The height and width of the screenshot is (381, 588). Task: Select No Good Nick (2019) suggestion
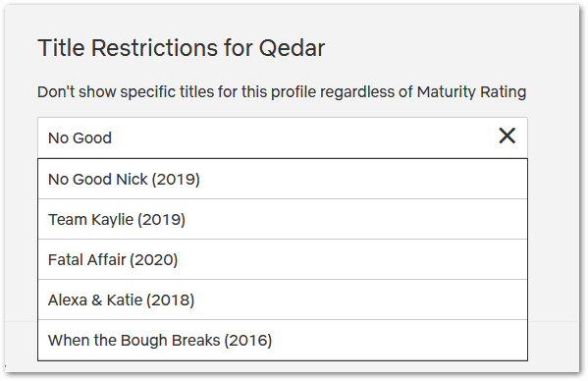coord(283,179)
